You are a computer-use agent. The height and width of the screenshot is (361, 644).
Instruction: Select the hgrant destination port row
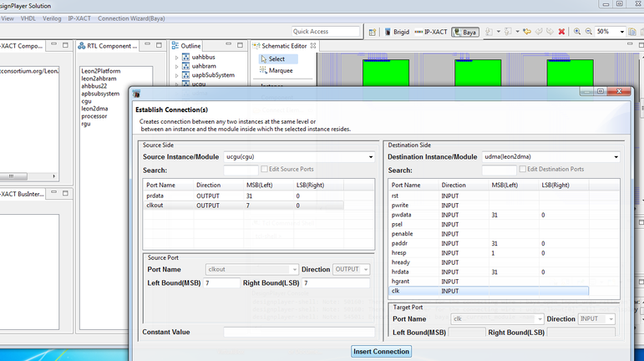click(x=489, y=281)
